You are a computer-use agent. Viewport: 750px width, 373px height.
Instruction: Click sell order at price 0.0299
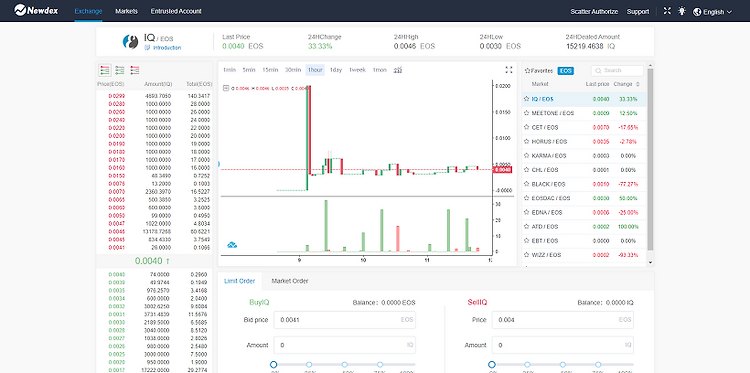[x=154, y=96]
